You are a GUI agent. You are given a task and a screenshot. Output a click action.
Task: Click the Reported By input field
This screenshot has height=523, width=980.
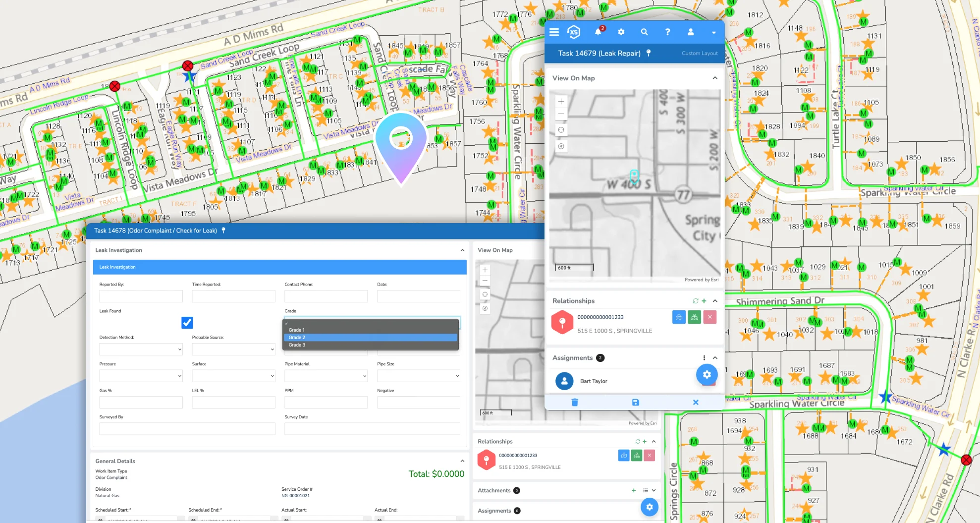pos(141,296)
